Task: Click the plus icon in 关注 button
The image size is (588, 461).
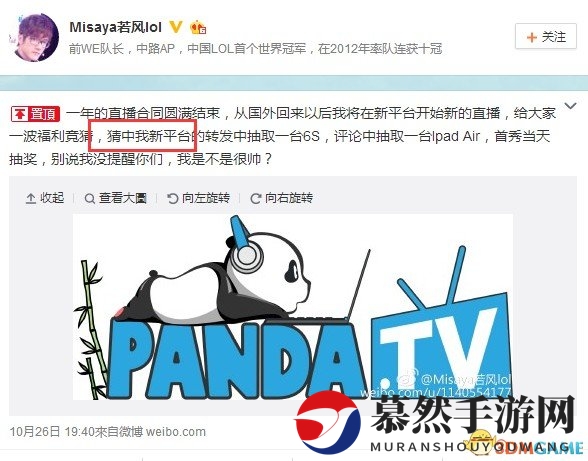Action: point(531,37)
